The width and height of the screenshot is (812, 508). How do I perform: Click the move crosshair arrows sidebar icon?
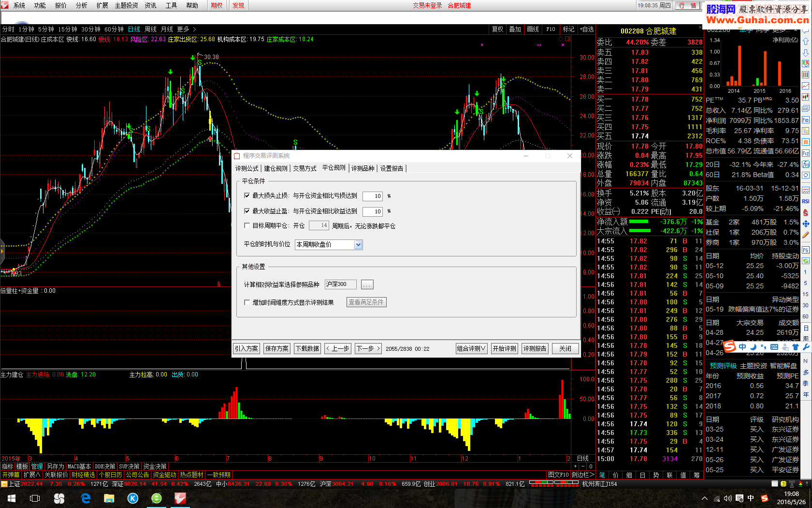coord(806,224)
